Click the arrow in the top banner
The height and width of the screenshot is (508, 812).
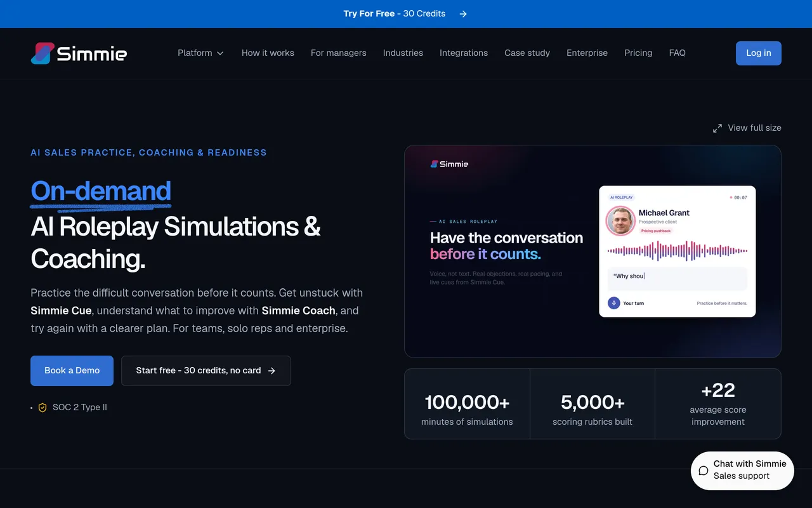463,14
